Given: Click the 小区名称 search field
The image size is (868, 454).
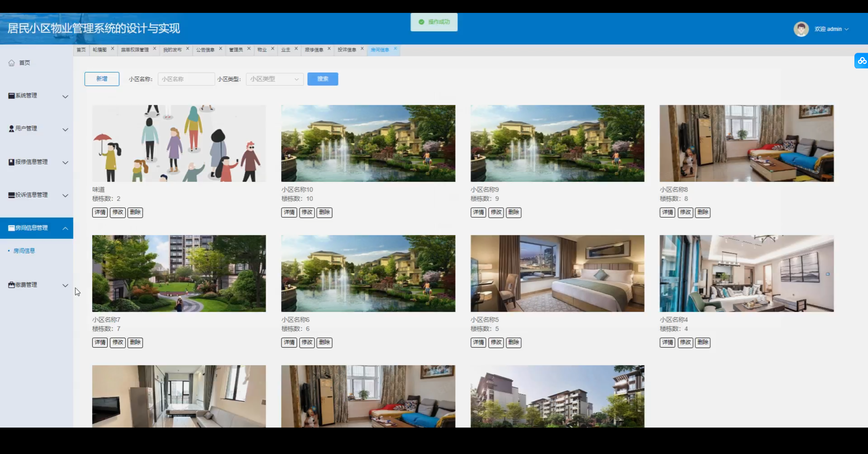Looking at the screenshot, I should [186, 79].
